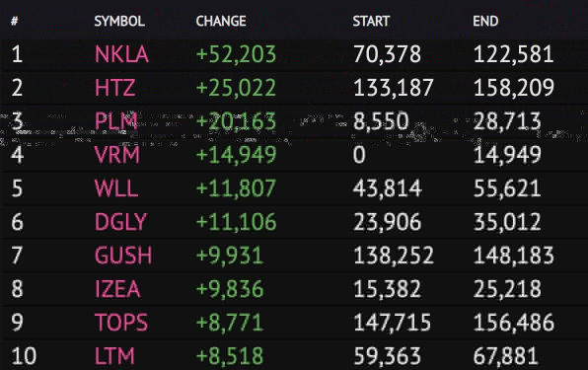Sort by the SYMBOL column header
This screenshot has height=370, width=588.
click(x=119, y=21)
